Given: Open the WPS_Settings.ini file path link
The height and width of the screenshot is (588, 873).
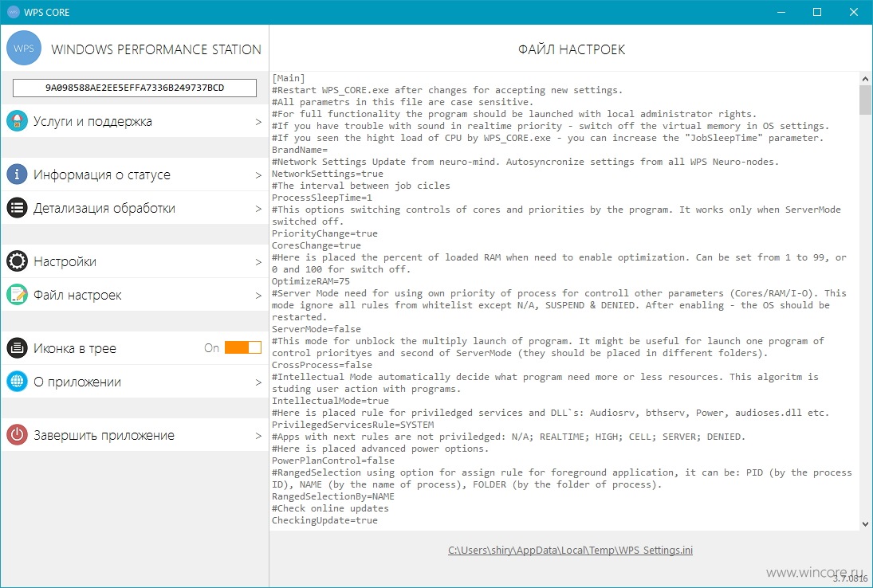Looking at the screenshot, I should point(570,551).
